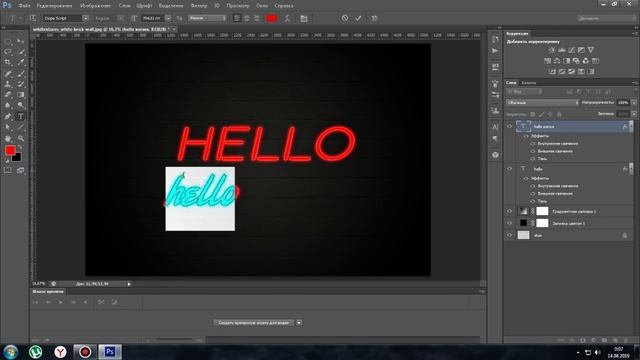Image resolution: width=640 pixels, height=360 pixels.
Task: Select the Crop tool
Action: coord(8,62)
